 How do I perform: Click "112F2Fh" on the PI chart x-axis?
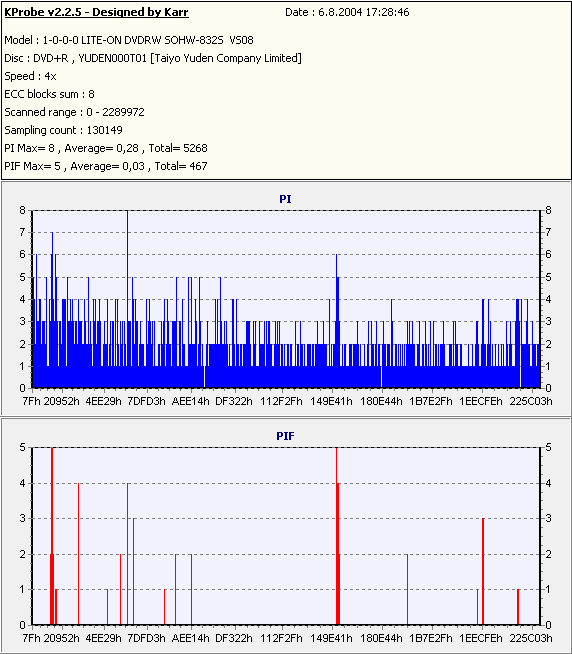click(282, 401)
